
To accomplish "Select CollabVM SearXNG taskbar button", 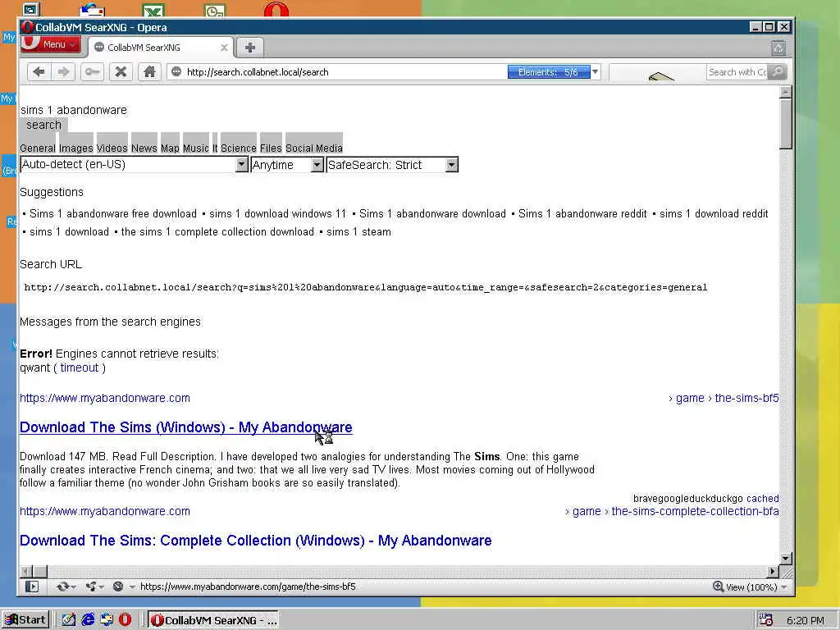I will (213, 620).
